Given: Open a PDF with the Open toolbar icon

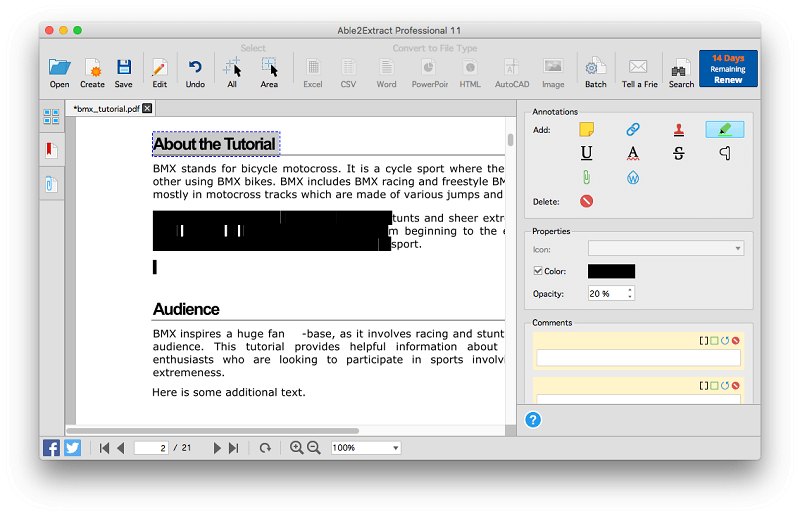Looking at the screenshot, I should [x=59, y=73].
